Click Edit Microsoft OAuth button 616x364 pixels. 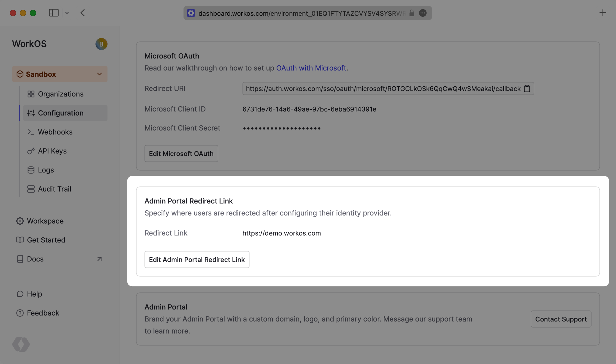[181, 153]
